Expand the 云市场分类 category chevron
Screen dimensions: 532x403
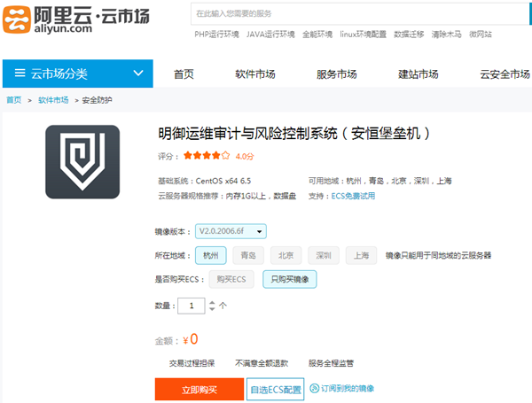(x=138, y=73)
